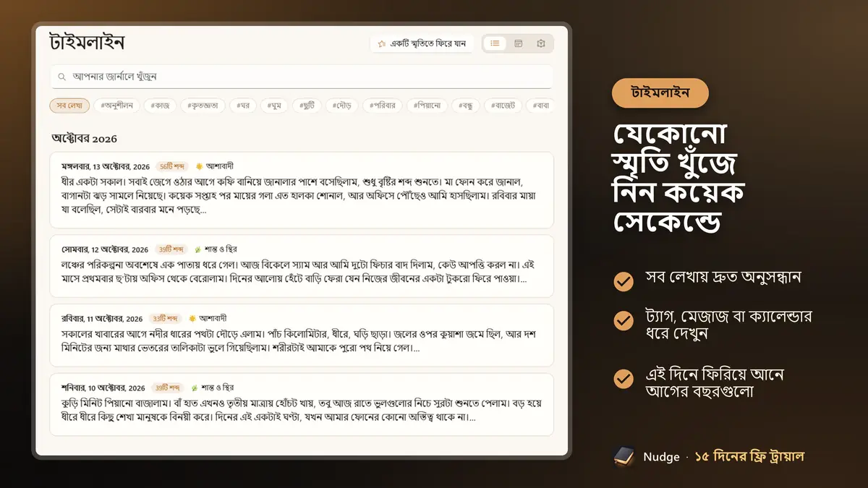Open 'একটি স্মৃতিতে ফিরে যান' button
Viewport: 868px width, 488px height.
422,44
